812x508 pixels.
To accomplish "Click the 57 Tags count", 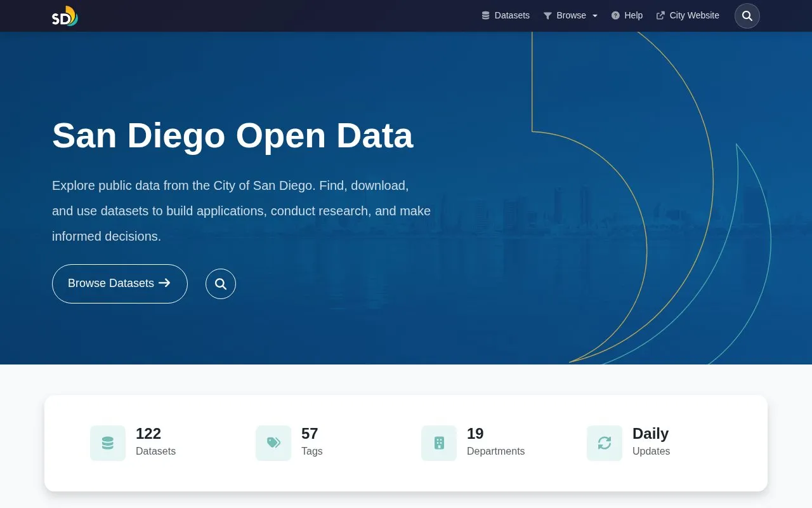I will (310, 434).
